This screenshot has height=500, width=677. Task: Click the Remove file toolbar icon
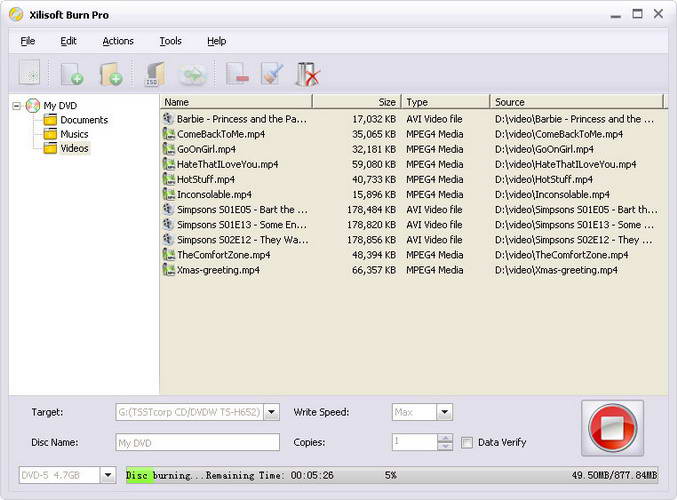[x=237, y=74]
